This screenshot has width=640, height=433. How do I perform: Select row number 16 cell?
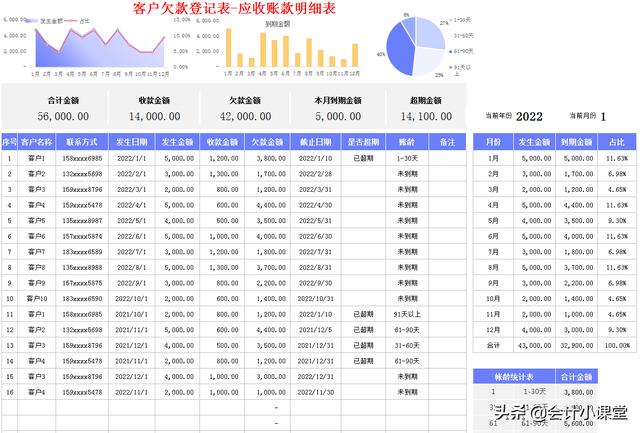point(9,392)
